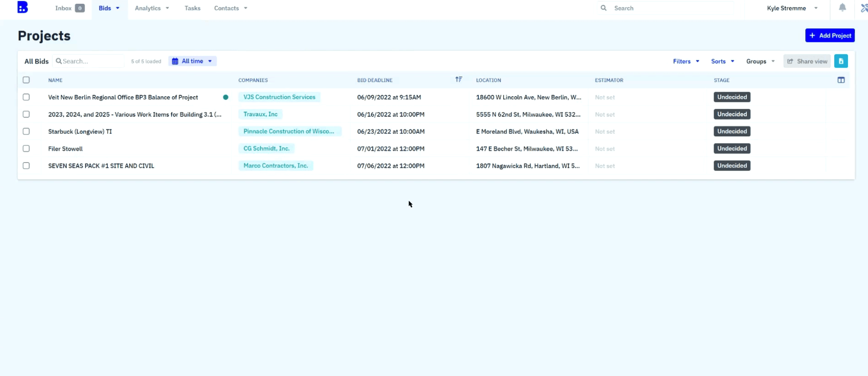Open the All time date range dropdown
Screen dimensions: 868x376
pyautogui.click(x=192, y=61)
